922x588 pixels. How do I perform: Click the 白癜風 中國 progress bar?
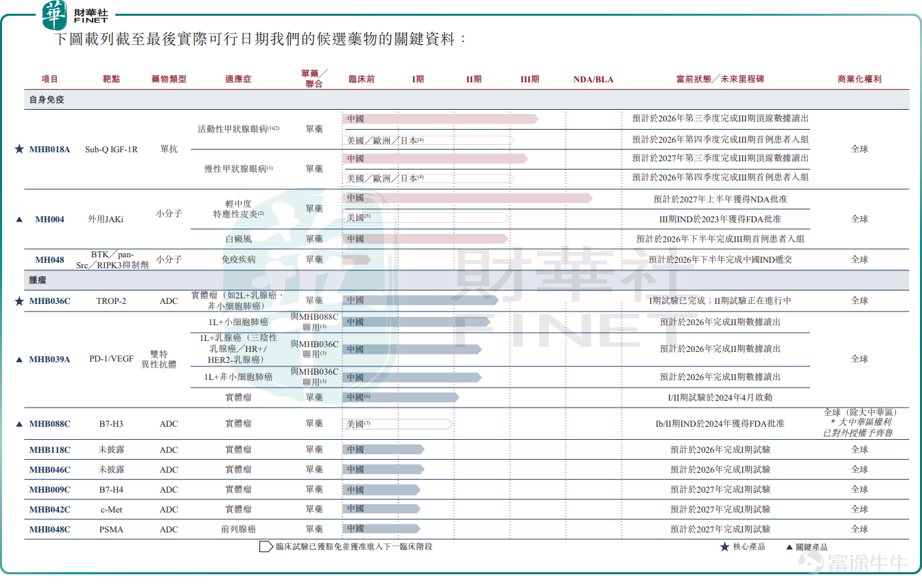425,239
